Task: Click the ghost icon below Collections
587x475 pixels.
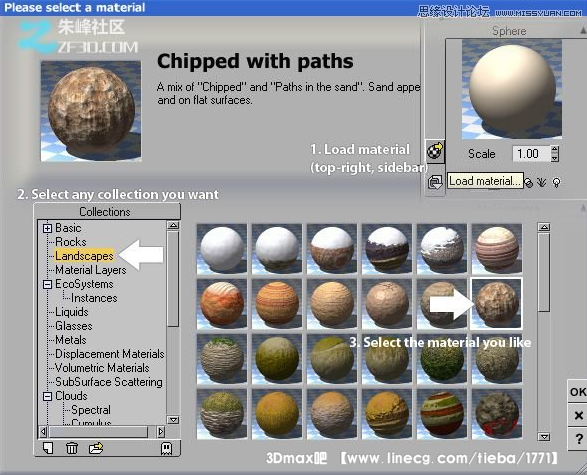Action: pyautogui.click(x=166, y=448)
